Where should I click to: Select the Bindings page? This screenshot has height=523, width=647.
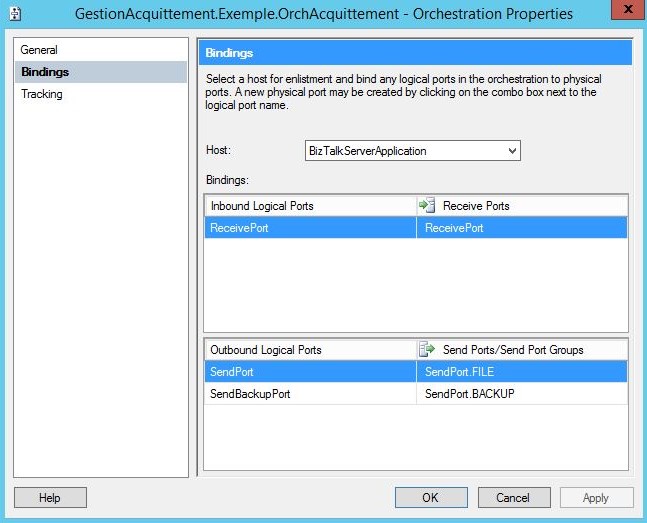click(45, 72)
